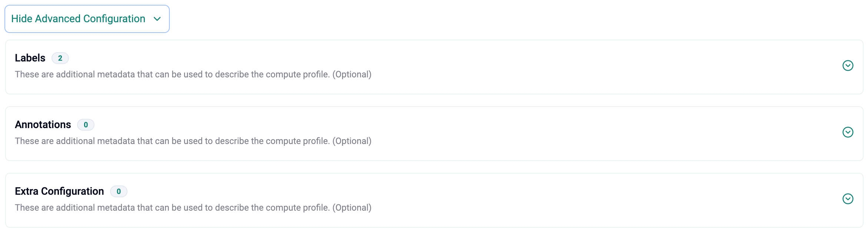Image resolution: width=868 pixels, height=231 pixels.
Task: Expand Extra Configuration with its circle chevron
Action: click(x=848, y=199)
